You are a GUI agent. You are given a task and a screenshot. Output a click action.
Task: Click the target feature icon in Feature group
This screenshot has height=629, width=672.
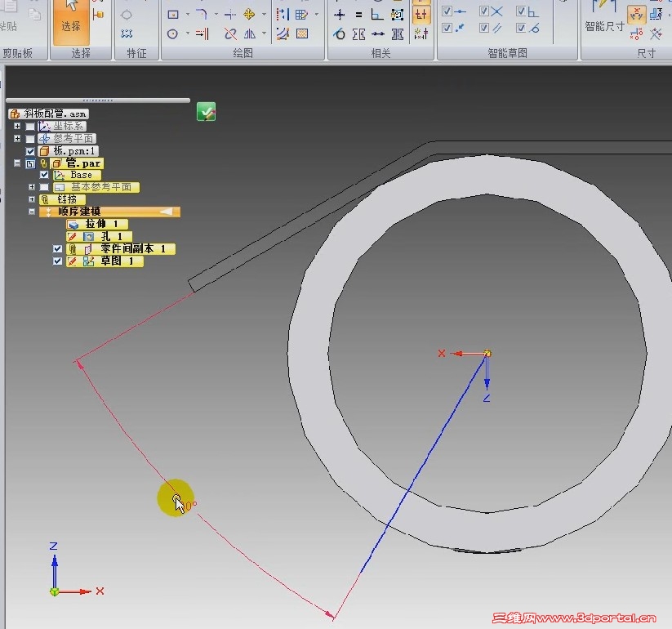point(127,16)
